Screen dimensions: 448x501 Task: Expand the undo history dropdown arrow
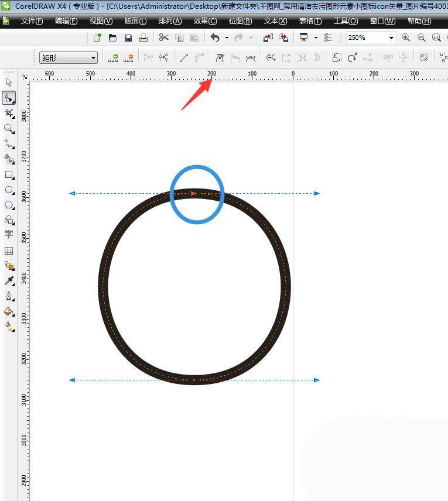(x=227, y=38)
